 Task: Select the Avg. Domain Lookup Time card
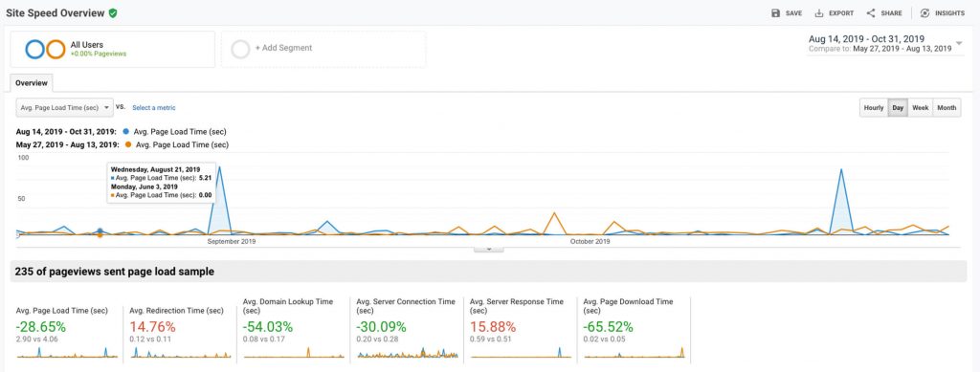click(293, 332)
